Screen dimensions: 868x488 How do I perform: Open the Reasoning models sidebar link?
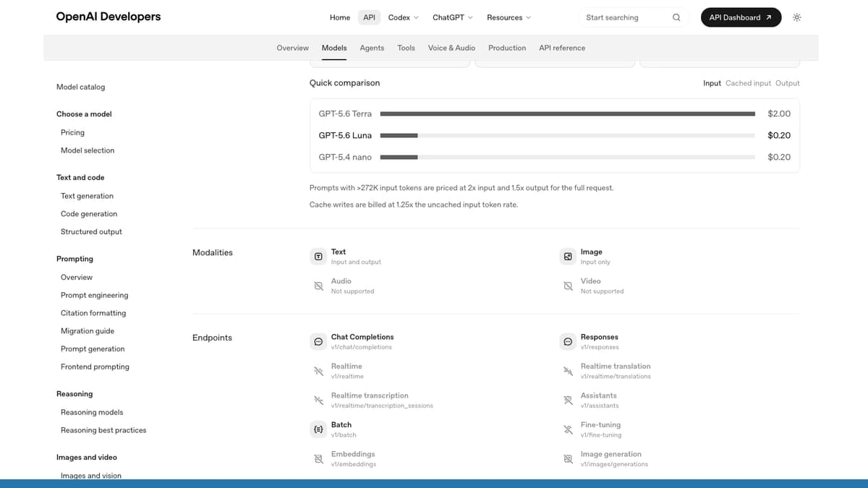point(92,412)
